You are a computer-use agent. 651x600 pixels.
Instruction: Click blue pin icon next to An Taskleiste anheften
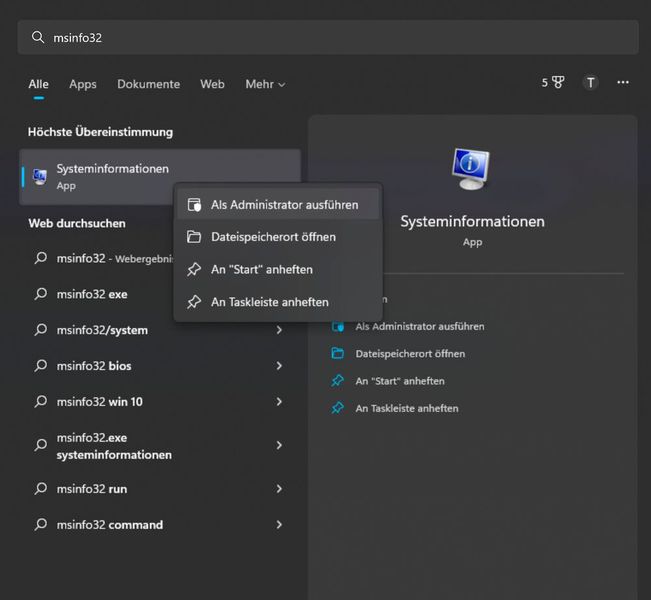pyautogui.click(x=337, y=408)
